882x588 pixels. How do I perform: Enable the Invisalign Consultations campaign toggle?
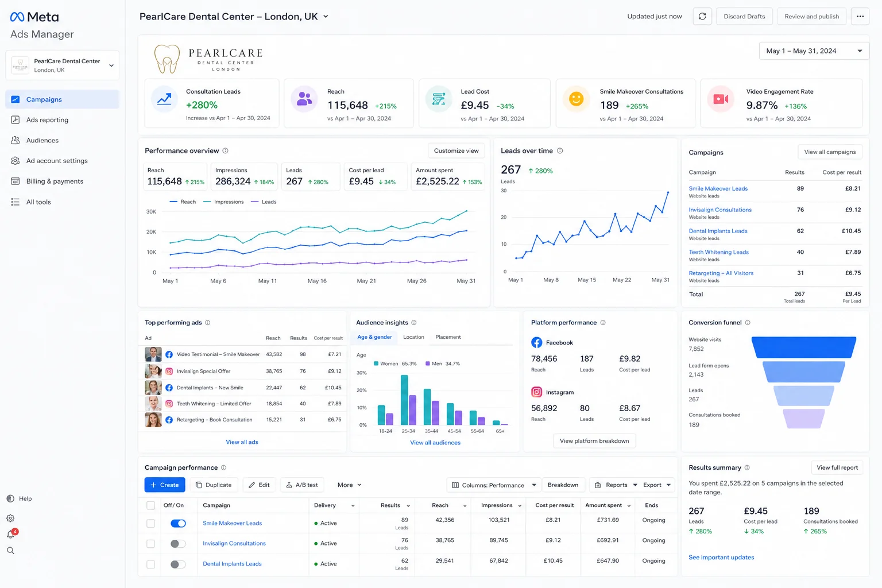click(x=178, y=543)
